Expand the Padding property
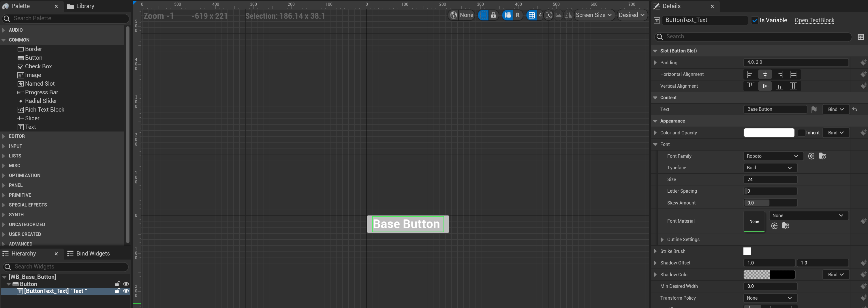 [655, 63]
